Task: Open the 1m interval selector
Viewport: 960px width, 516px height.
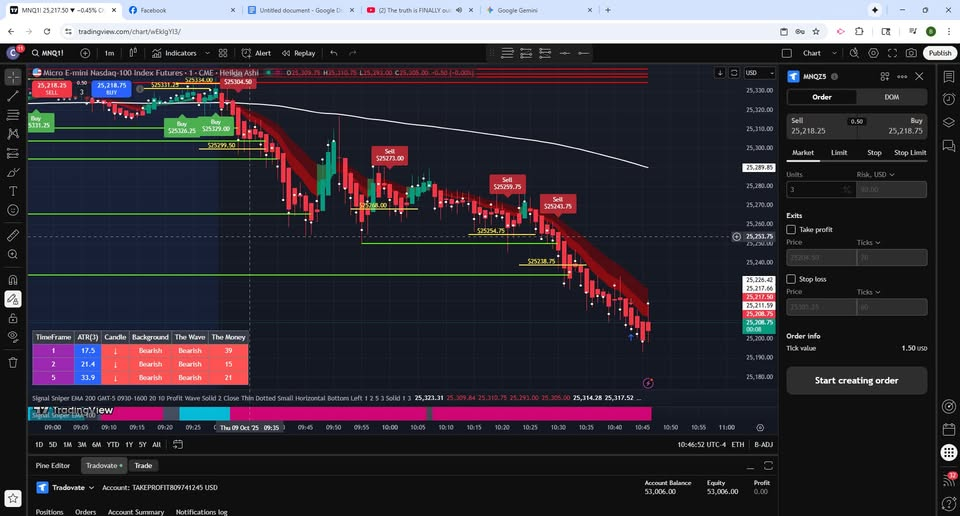Action: [x=109, y=53]
